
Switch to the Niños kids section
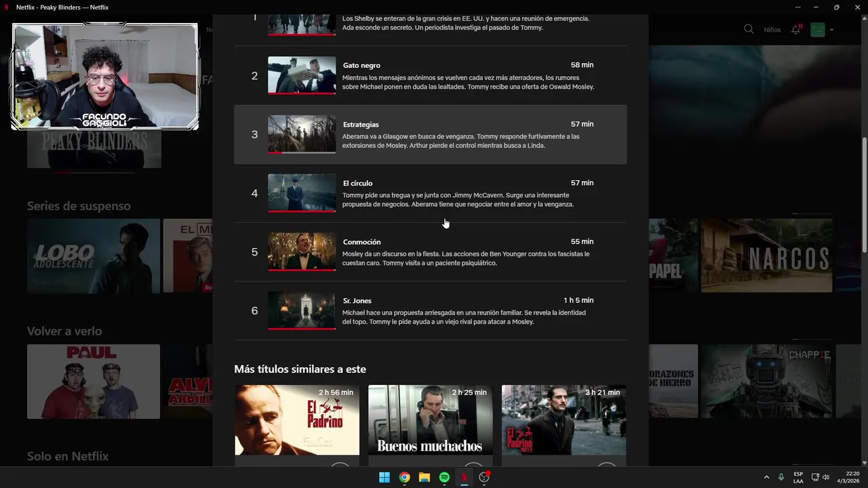click(772, 30)
